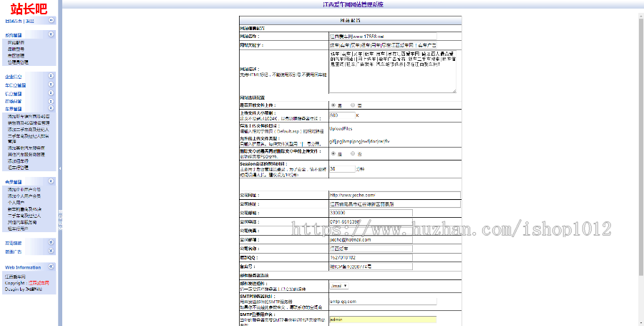Click the 回到首页 link
Screen dimensions: 644x326
(x=14, y=21)
